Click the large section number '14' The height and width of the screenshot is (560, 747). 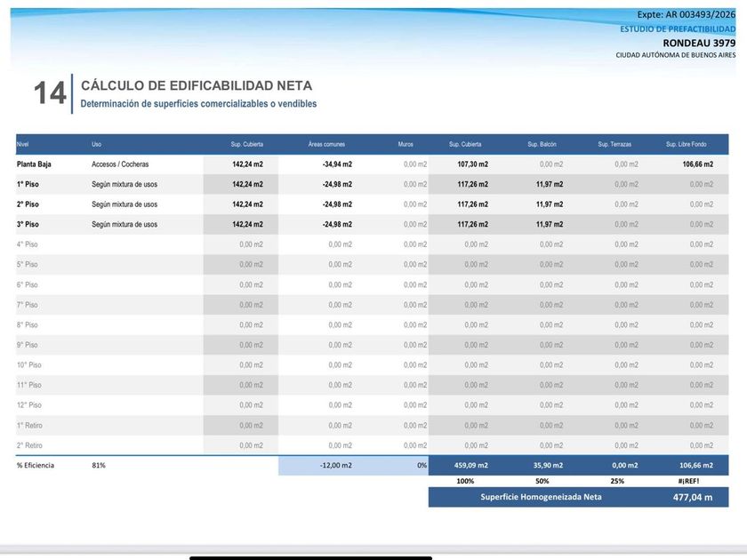[50, 92]
